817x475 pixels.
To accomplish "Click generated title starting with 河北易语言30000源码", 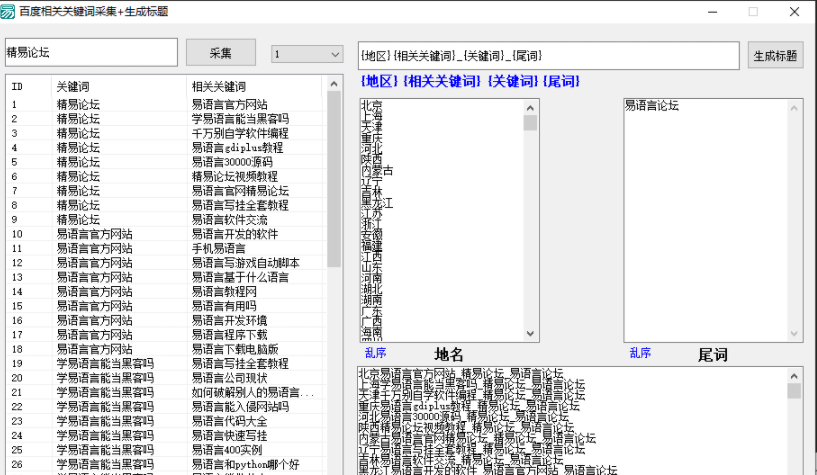I will (464, 417).
